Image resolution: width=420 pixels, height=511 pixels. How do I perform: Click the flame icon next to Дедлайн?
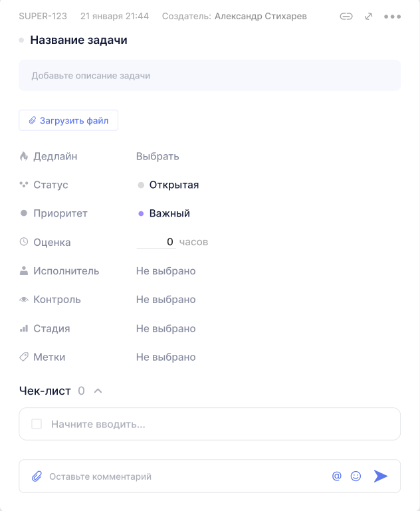click(24, 157)
